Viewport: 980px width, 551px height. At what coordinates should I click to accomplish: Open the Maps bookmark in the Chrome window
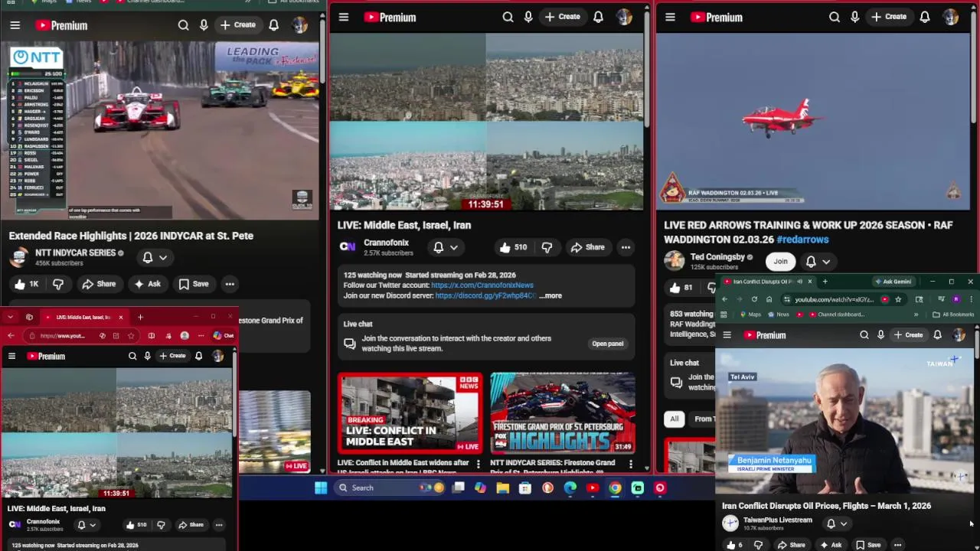point(750,315)
